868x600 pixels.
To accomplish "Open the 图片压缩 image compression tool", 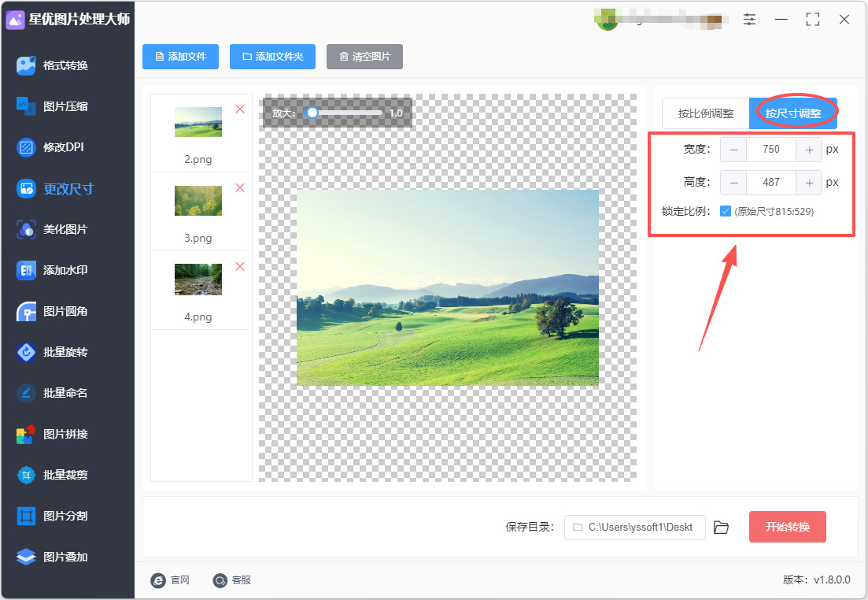I will coord(53,106).
